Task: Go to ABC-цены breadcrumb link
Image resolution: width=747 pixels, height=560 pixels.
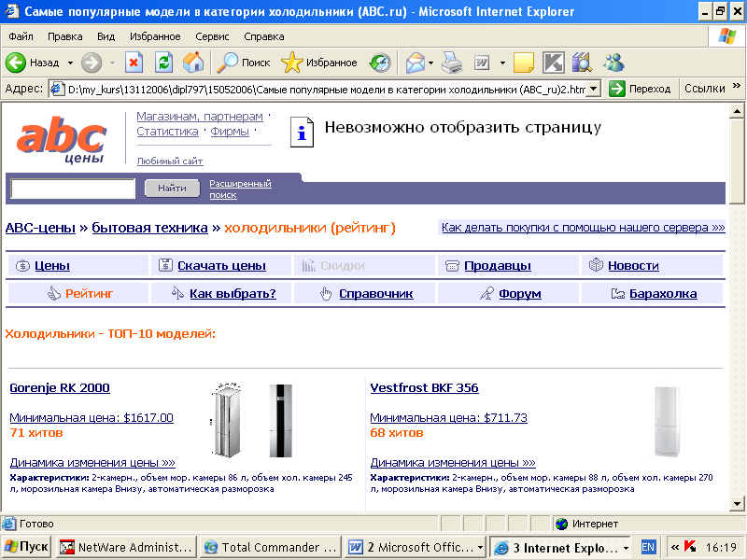Action: 40,228
